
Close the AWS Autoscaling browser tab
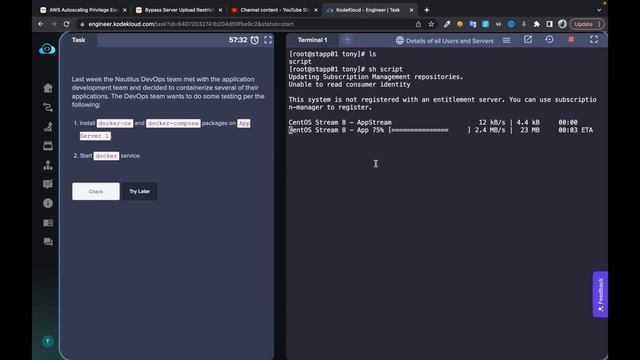(x=124, y=10)
